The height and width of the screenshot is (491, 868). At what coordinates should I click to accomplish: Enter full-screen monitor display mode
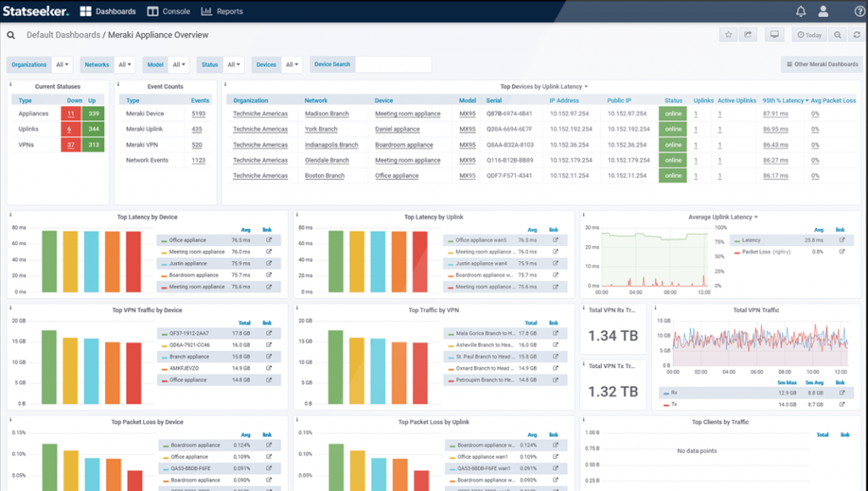pos(773,35)
